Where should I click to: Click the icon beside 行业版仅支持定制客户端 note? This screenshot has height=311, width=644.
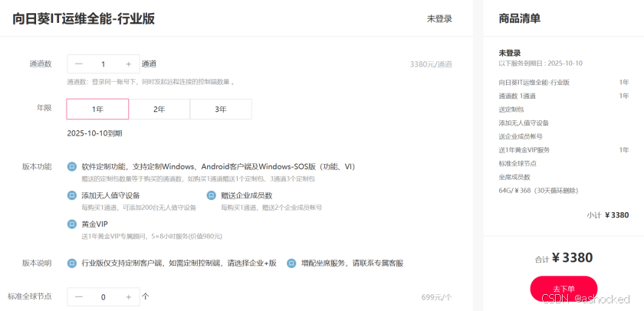click(x=72, y=263)
